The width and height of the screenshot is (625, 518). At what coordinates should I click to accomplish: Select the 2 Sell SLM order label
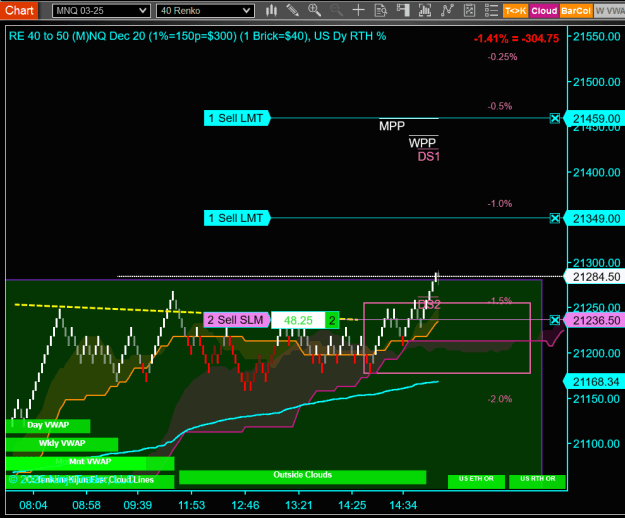pyautogui.click(x=237, y=320)
